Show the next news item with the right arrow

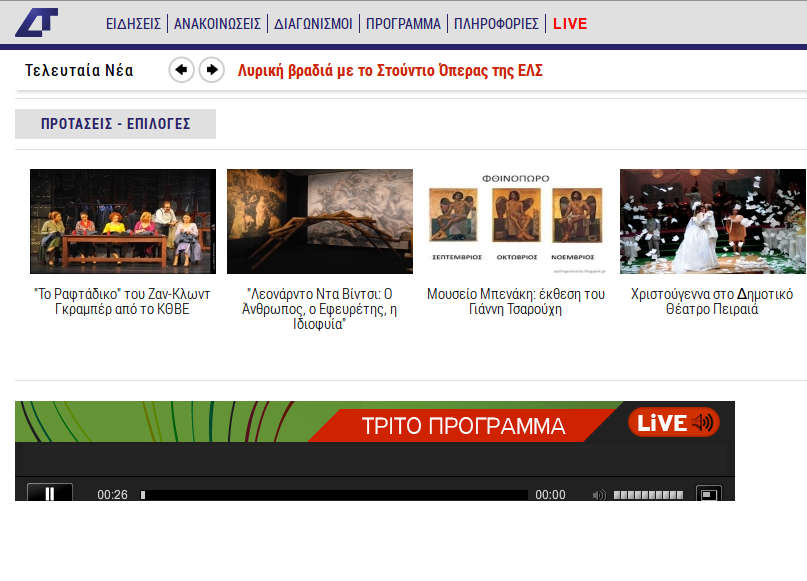212,69
